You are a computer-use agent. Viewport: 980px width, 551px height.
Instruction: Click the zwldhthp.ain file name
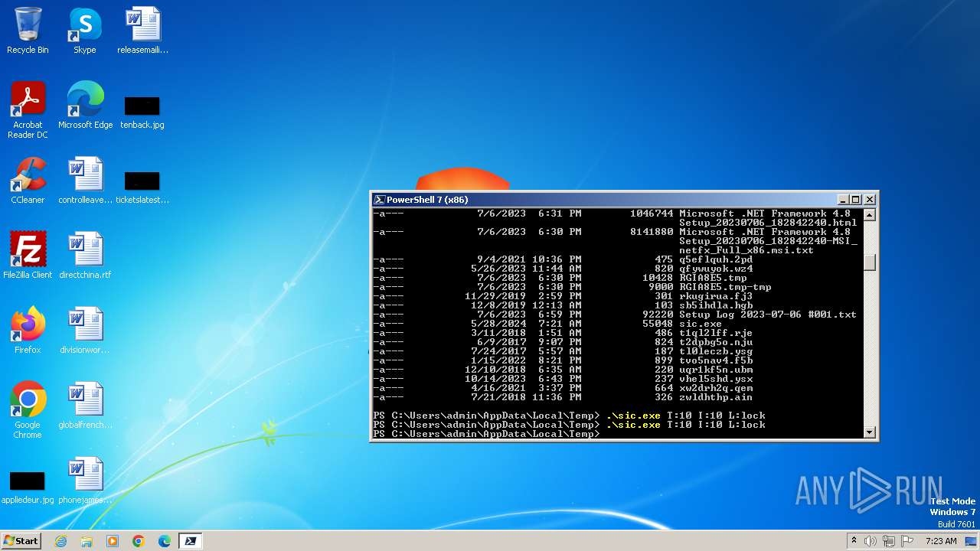[x=716, y=397]
